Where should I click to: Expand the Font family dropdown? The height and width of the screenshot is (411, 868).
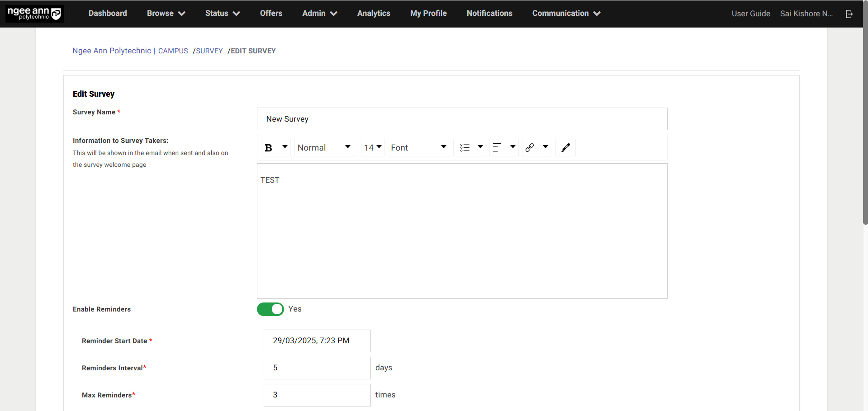point(419,148)
